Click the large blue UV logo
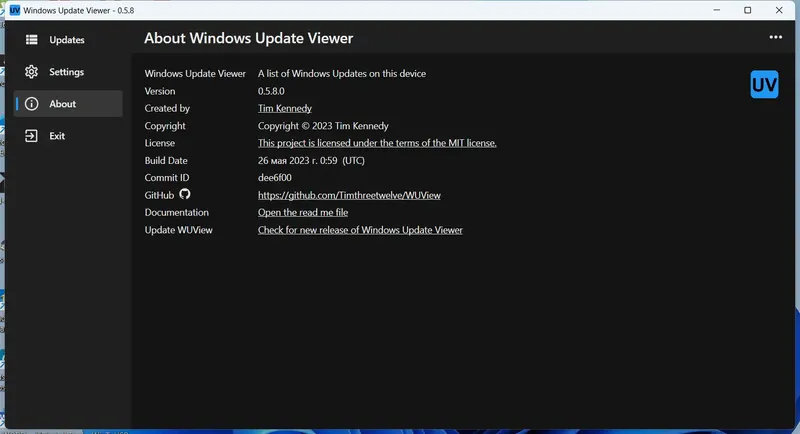The width and height of the screenshot is (800, 434). coord(764,85)
